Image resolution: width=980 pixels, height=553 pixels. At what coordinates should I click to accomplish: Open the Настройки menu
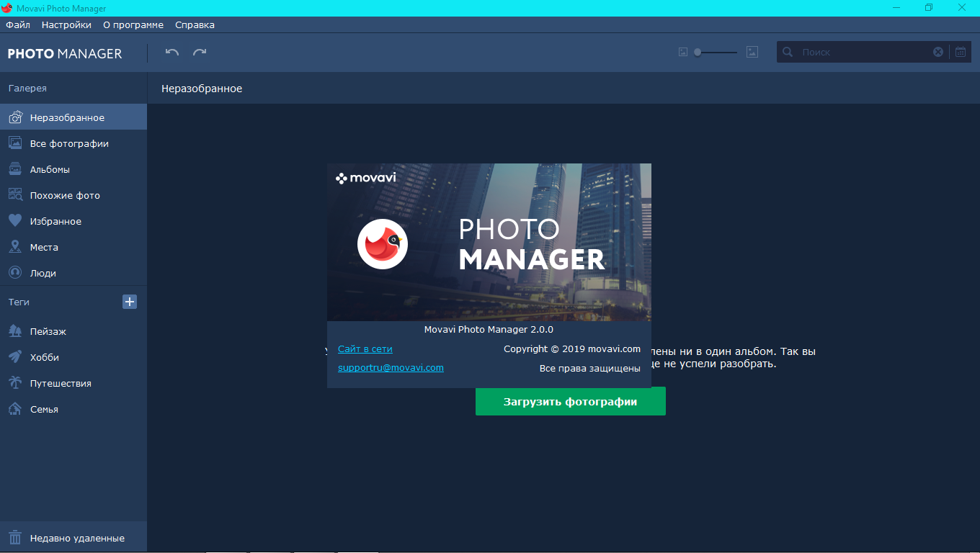pos(66,24)
